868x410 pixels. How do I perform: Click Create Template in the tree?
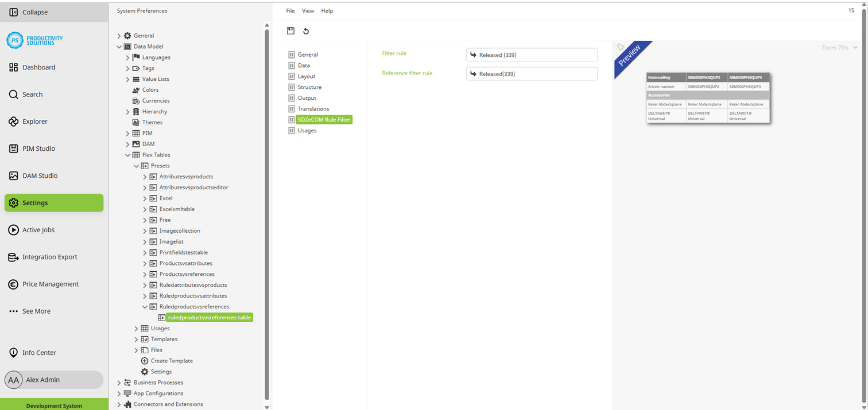[172, 361]
